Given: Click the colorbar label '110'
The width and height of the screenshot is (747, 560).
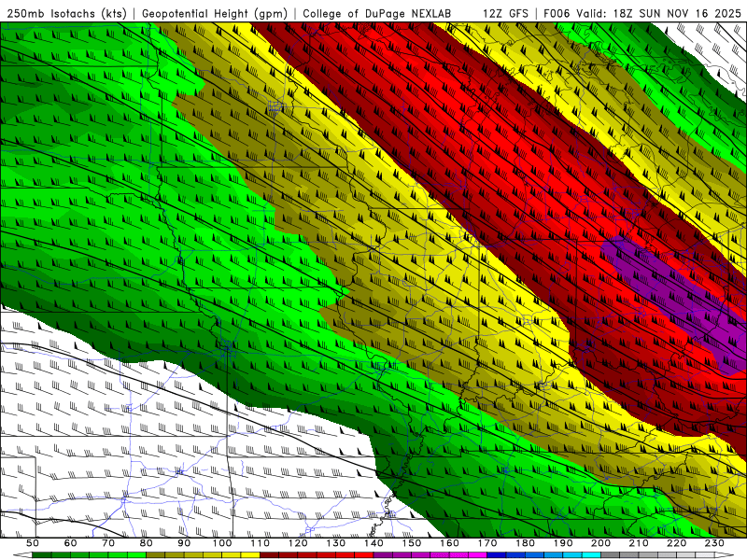Looking at the screenshot, I should coord(261,543).
